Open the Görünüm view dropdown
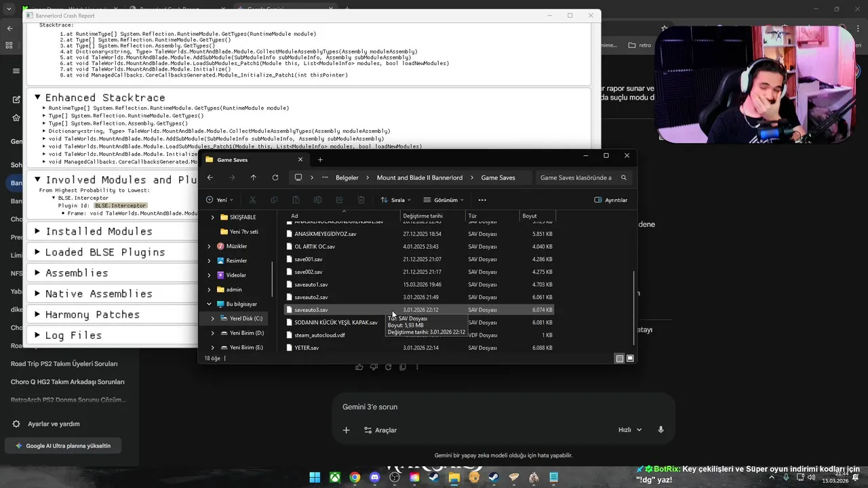 point(443,200)
